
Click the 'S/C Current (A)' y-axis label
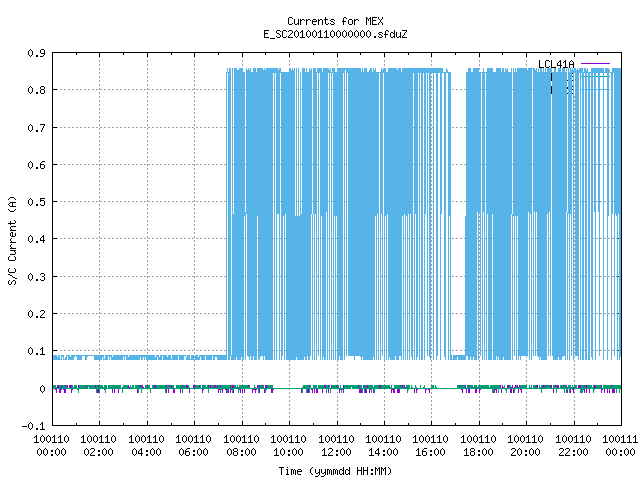[x=13, y=240]
